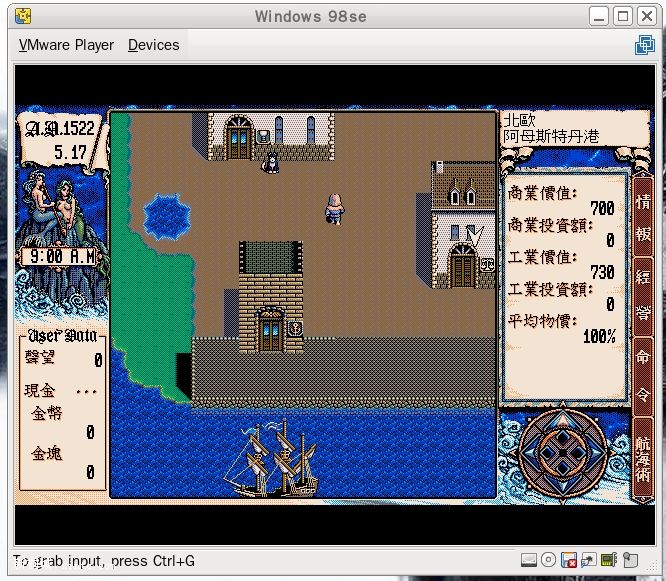Click the hard disk status icon
This screenshot has height=581, width=666.
coord(528,560)
